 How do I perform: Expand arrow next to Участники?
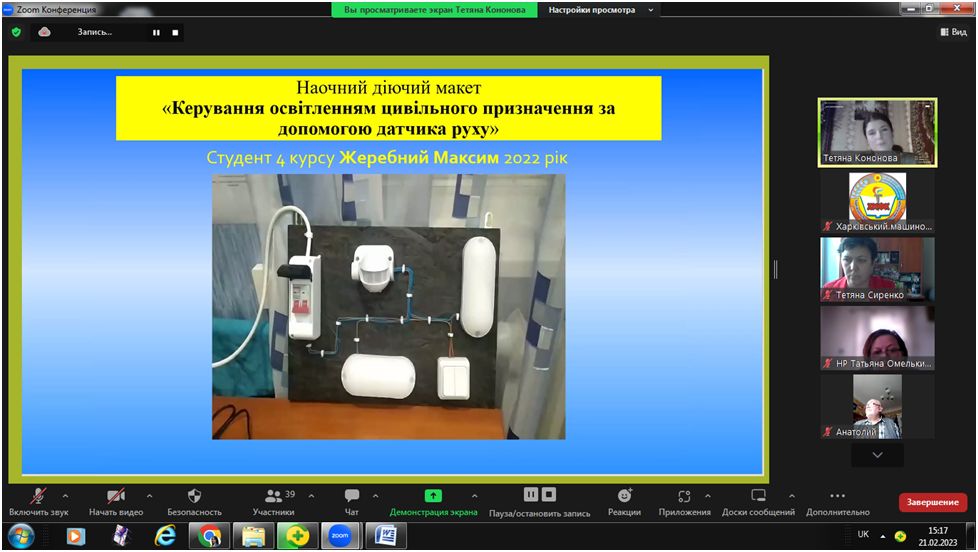click(x=311, y=496)
